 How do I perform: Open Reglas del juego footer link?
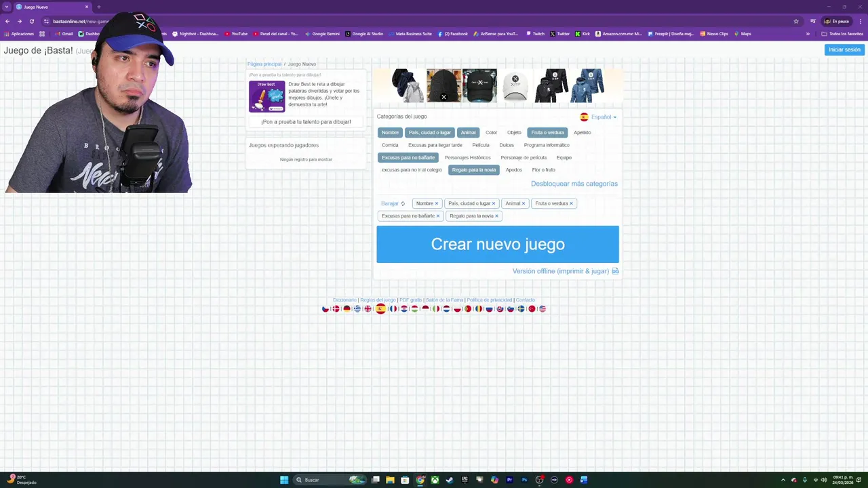click(378, 300)
